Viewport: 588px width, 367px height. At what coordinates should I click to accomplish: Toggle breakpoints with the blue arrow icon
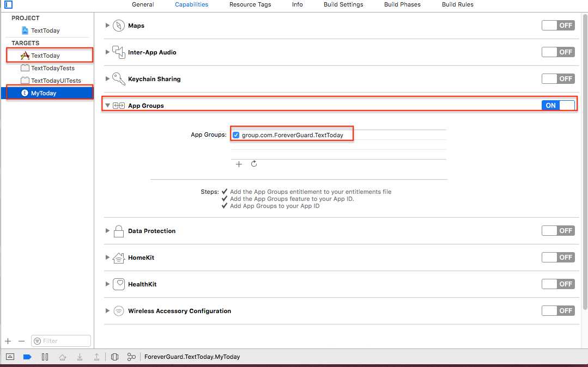27,357
